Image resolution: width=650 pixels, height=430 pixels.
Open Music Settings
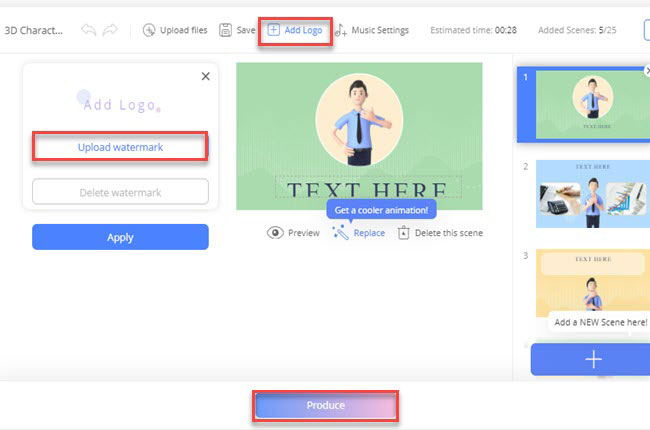tap(372, 30)
